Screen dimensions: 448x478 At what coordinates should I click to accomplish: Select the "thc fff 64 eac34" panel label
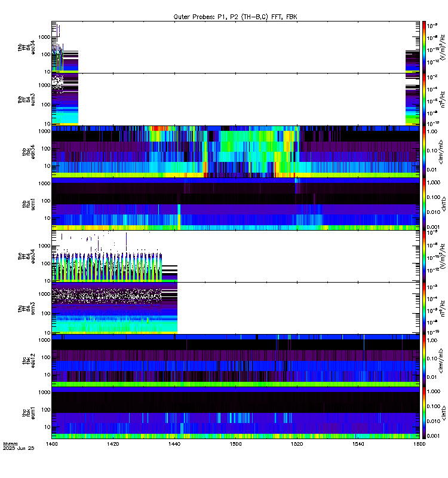(26, 256)
